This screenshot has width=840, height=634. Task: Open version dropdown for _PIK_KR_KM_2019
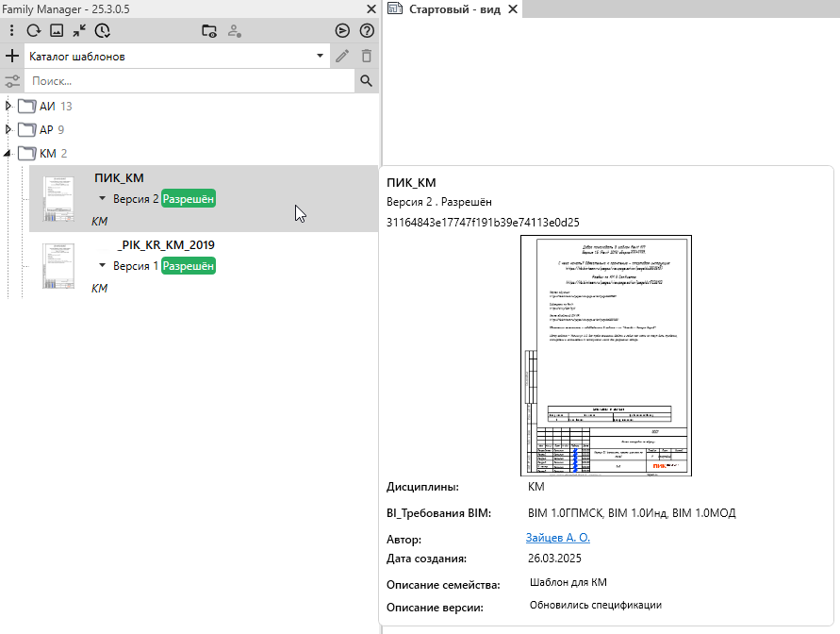[103, 265]
